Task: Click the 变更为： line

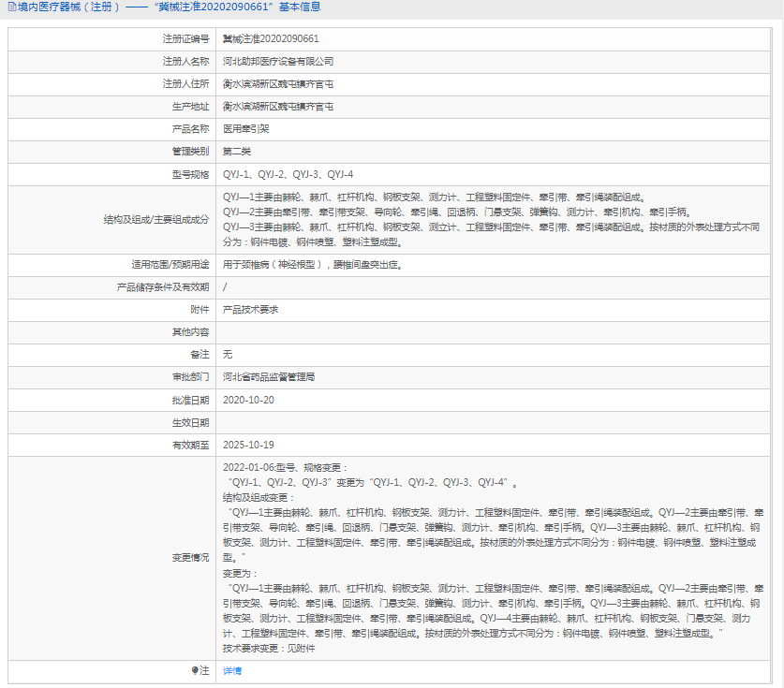Action: tap(241, 573)
